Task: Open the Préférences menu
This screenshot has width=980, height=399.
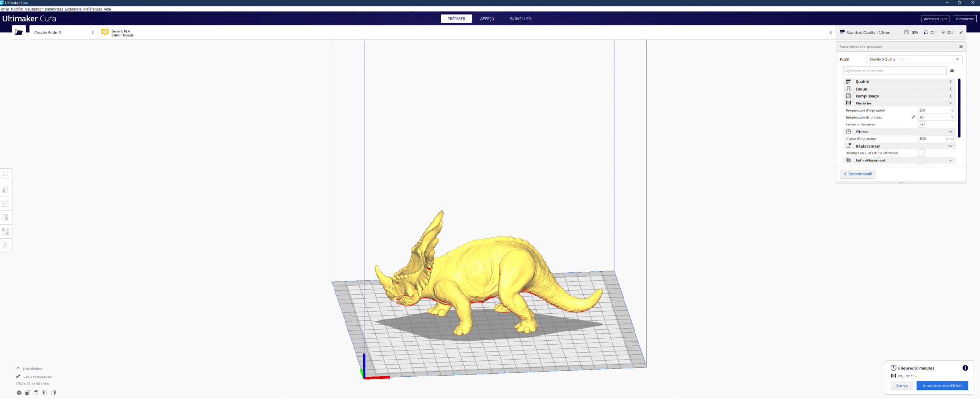Action: pyautogui.click(x=92, y=9)
